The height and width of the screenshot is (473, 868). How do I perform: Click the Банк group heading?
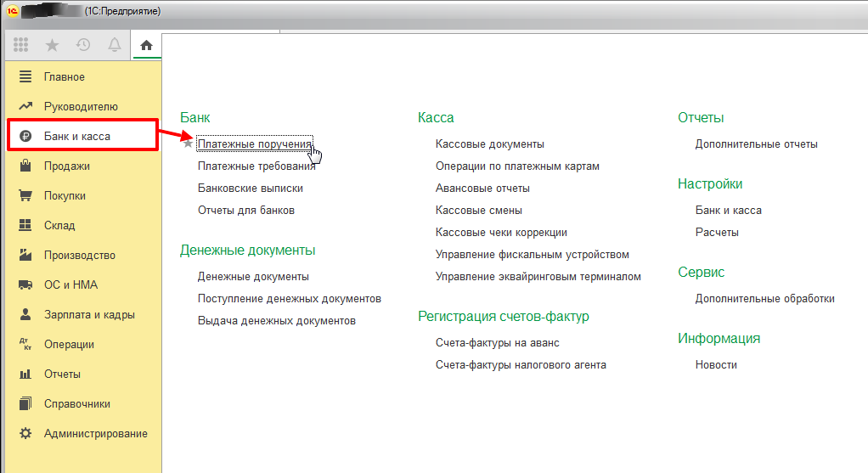194,117
